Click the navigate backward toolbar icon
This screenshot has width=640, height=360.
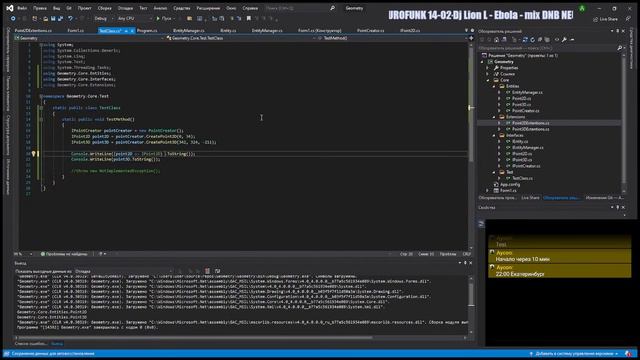pyautogui.click(x=13, y=19)
